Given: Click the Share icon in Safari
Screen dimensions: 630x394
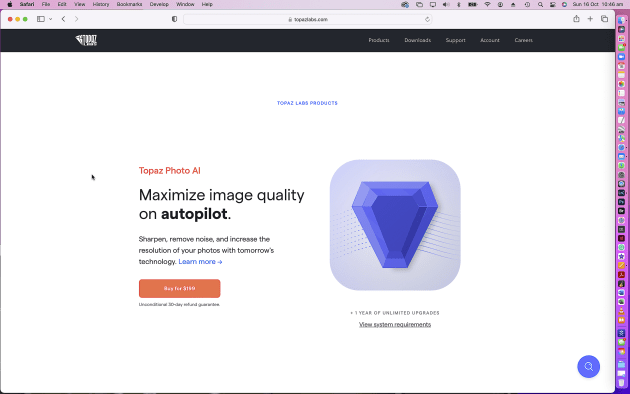Looking at the screenshot, I should pyautogui.click(x=576, y=18).
